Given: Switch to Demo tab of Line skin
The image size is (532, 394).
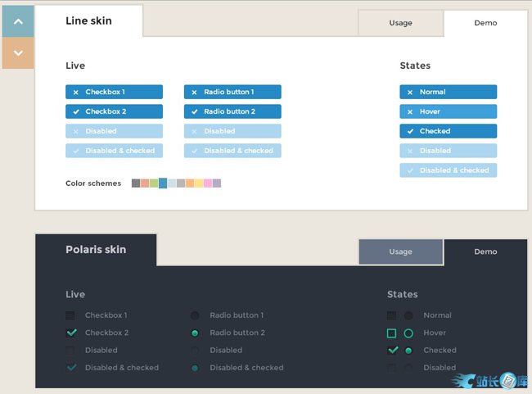Looking at the screenshot, I should pos(485,23).
